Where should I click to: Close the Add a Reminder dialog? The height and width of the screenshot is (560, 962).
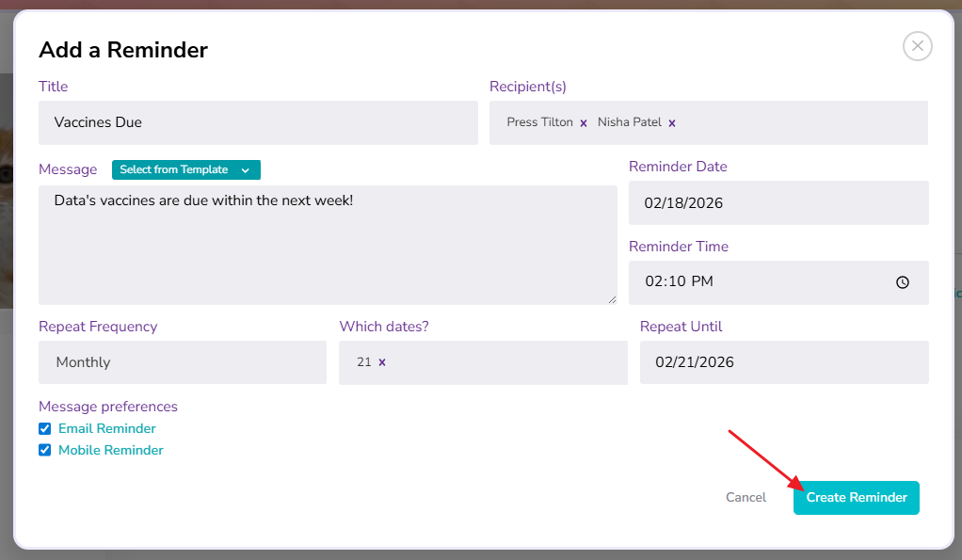pyautogui.click(x=917, y=46)
